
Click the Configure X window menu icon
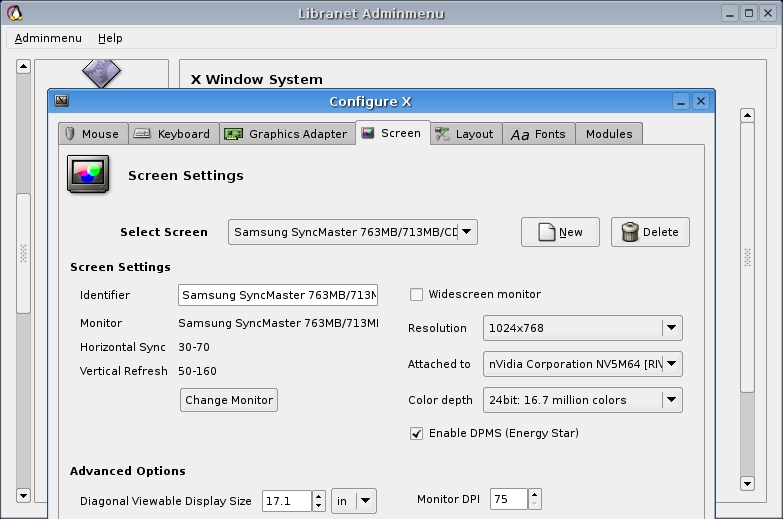62,101
